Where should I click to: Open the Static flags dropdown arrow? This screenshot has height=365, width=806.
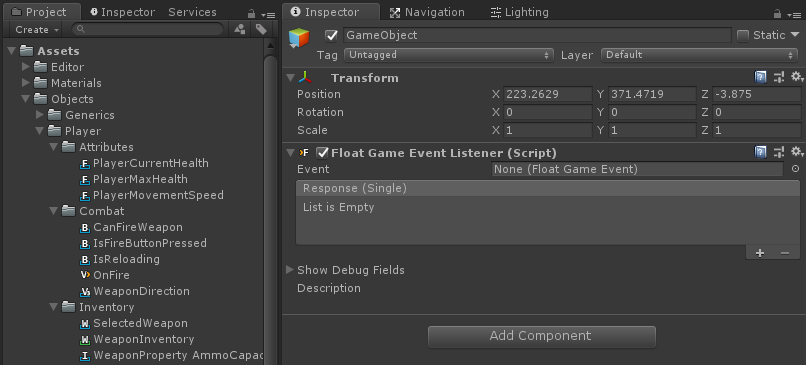point(795,34)
